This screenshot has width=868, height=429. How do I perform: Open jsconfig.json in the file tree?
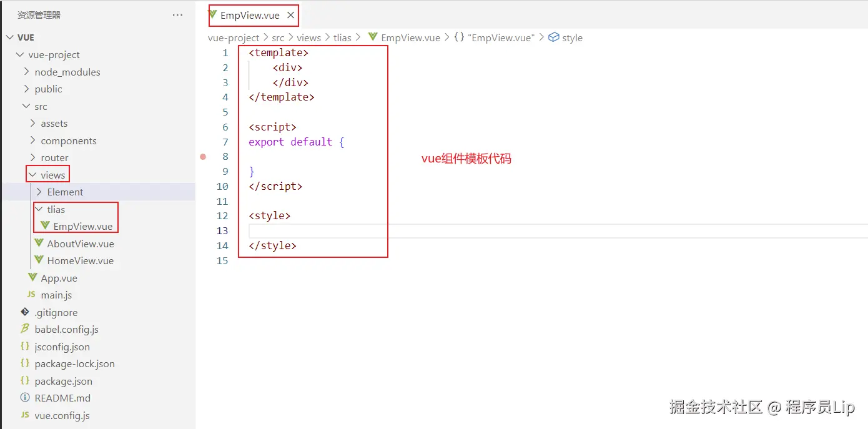click(x=62, y=347)
